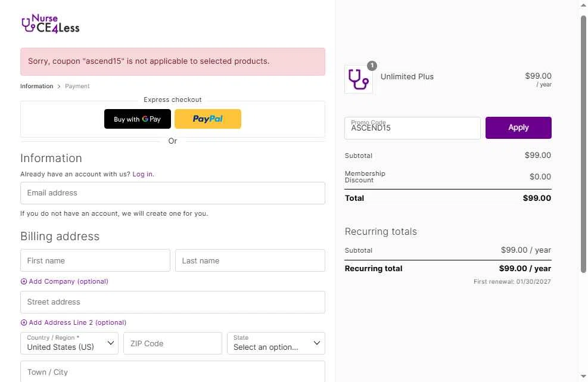Click the Unlimited Plus product name
Screen dimensions: 588x382
click(407, 76)
